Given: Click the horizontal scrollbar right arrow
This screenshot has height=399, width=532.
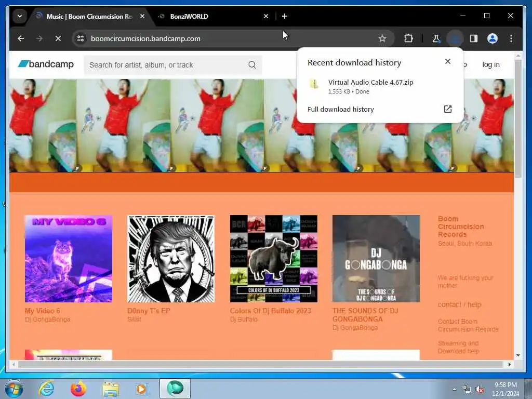Looking at the screenshot, I should 509,364.
